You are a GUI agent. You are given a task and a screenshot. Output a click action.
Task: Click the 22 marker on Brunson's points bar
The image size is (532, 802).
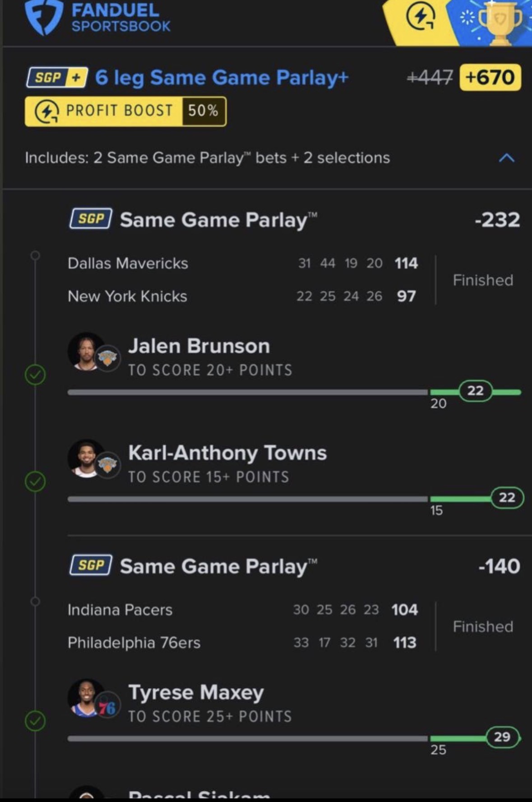coord(475,391)
